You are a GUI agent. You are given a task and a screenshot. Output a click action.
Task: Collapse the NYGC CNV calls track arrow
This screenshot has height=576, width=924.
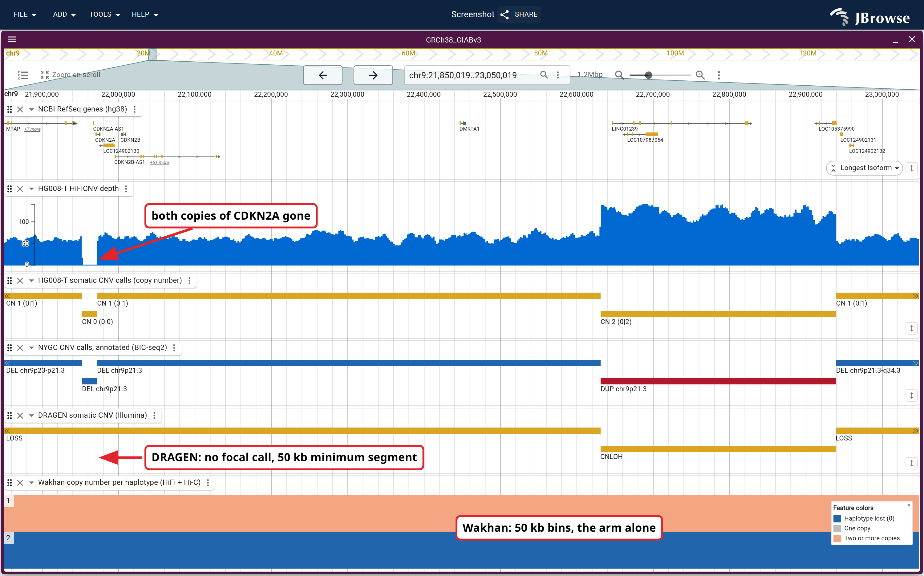[32, 348]
